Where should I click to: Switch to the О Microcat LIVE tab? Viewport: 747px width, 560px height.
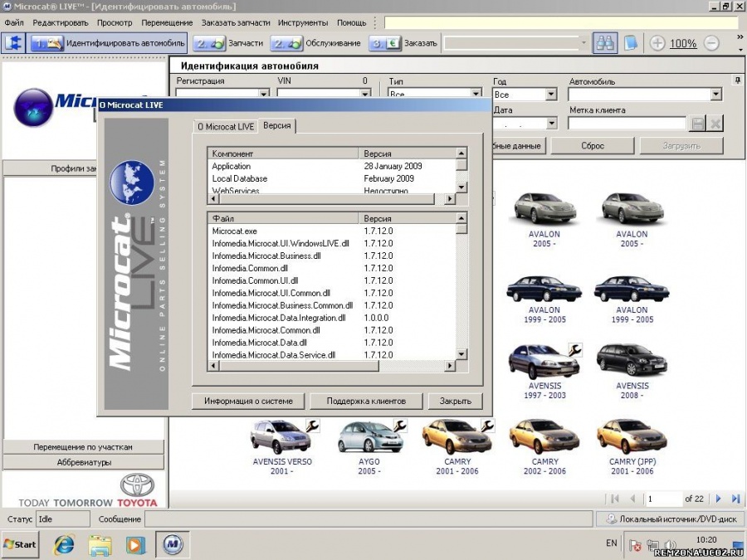[x=225, y=127]
